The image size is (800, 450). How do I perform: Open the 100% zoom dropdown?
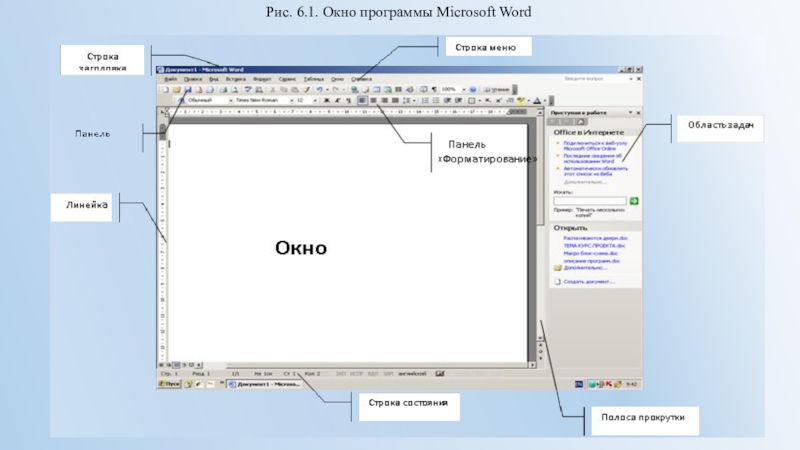[x=464, y=89]
